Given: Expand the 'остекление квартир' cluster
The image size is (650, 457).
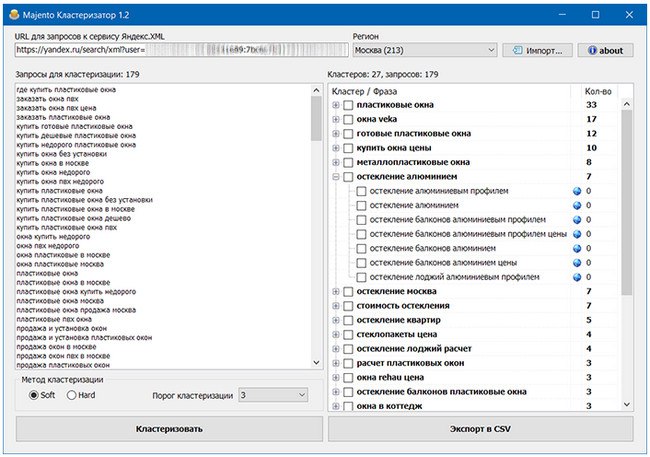Looking at the screenshot, I should point(336,321).
